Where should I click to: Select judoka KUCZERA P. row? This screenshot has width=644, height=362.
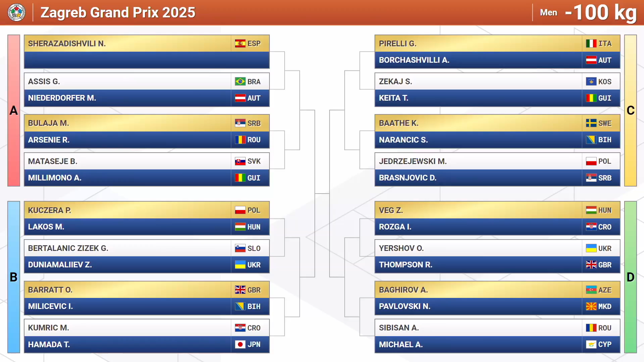128,210
